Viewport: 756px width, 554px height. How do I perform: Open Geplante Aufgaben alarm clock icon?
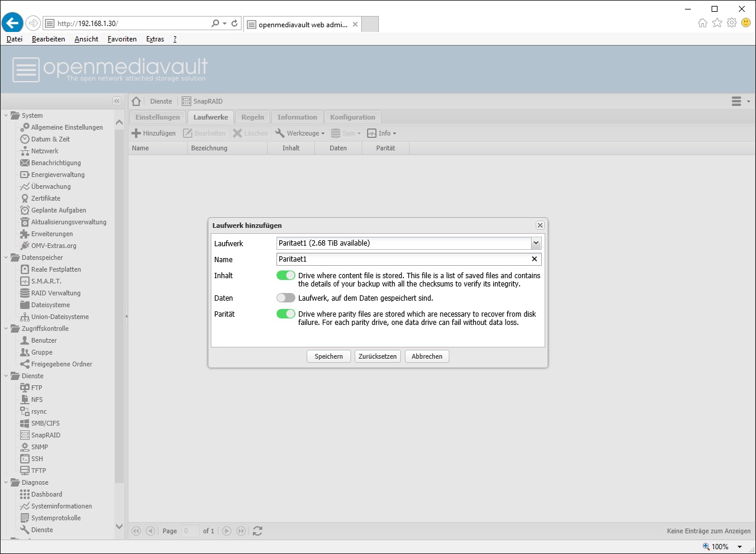(25, 210)
